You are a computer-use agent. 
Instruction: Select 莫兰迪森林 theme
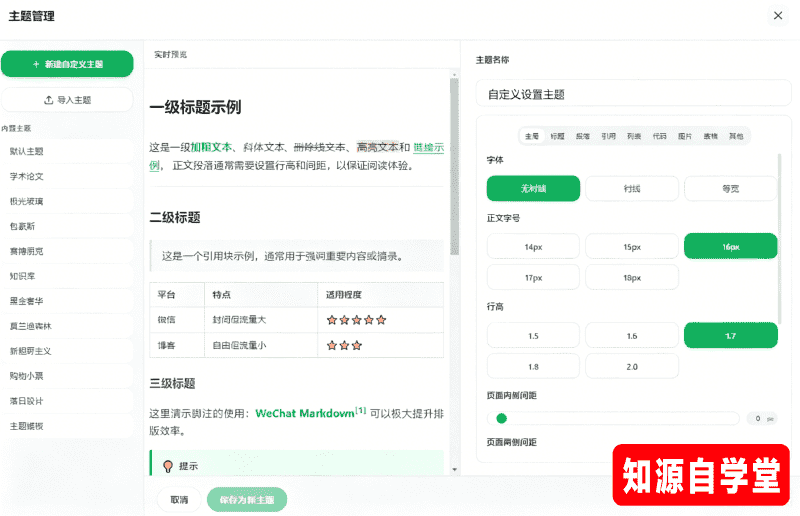(67, 326)
